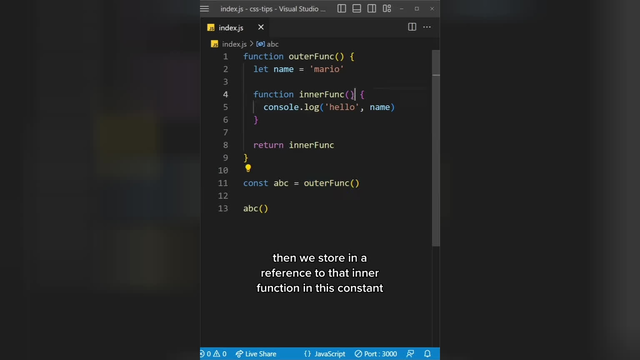This screenshot has width=640, height=360.
Task: Open notifications with the bell icon
Action: coord(427,354)
